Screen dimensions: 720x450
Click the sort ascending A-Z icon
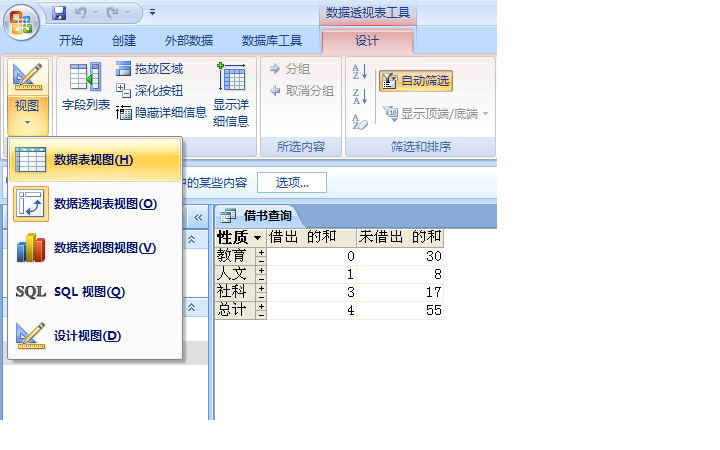pos(360,72)
